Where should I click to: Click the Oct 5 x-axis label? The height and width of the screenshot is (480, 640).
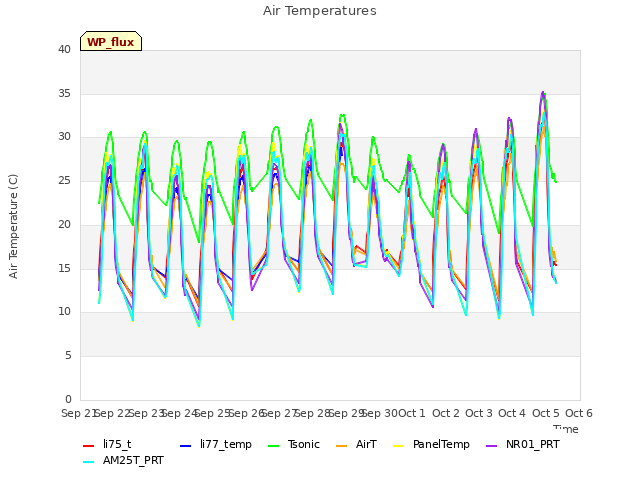point(546,413)
